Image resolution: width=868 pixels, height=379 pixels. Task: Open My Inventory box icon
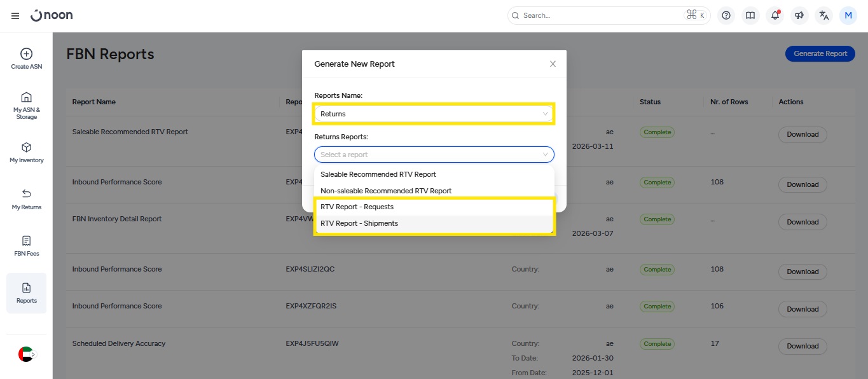click(x=27, y=148)
